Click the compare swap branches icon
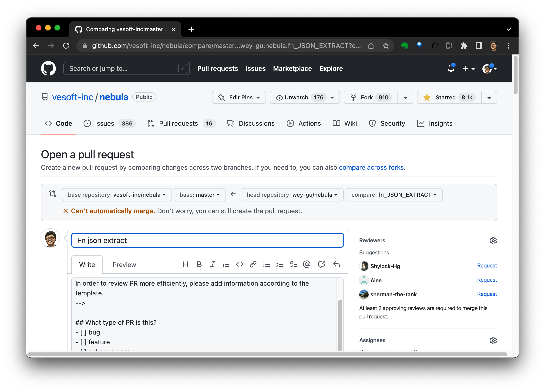This screenshot has width=545, height=392. (x=52, y=194)
